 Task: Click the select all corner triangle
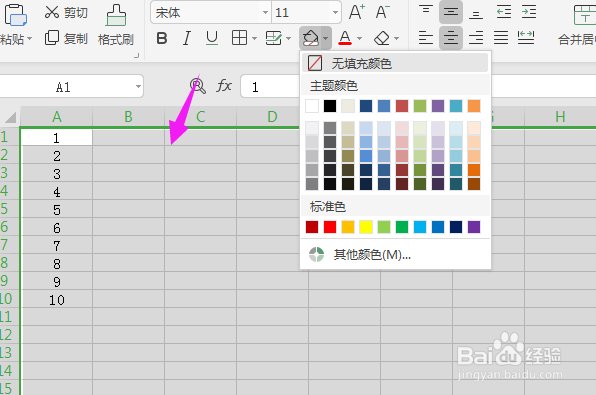(10, 117)
